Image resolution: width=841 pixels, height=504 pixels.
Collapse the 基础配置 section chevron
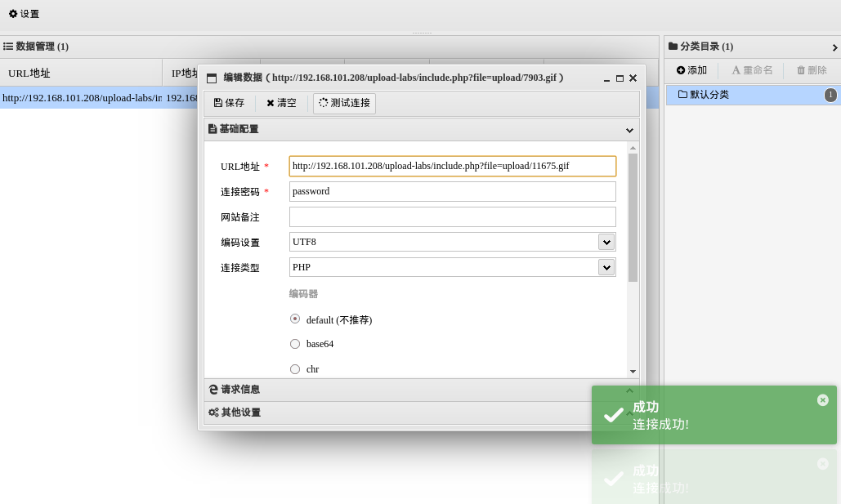coord(629,131)
